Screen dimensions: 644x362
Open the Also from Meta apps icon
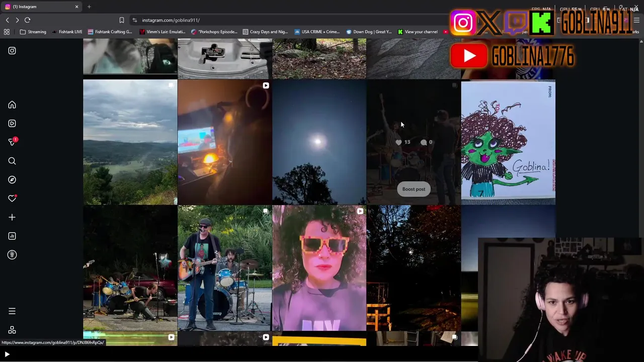[12, 330]
